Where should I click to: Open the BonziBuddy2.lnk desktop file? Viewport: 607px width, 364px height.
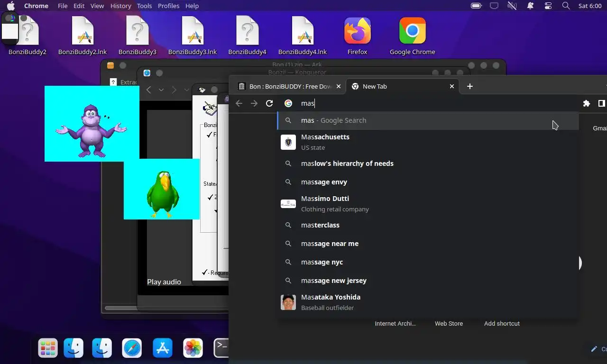(x=83, y=36)
